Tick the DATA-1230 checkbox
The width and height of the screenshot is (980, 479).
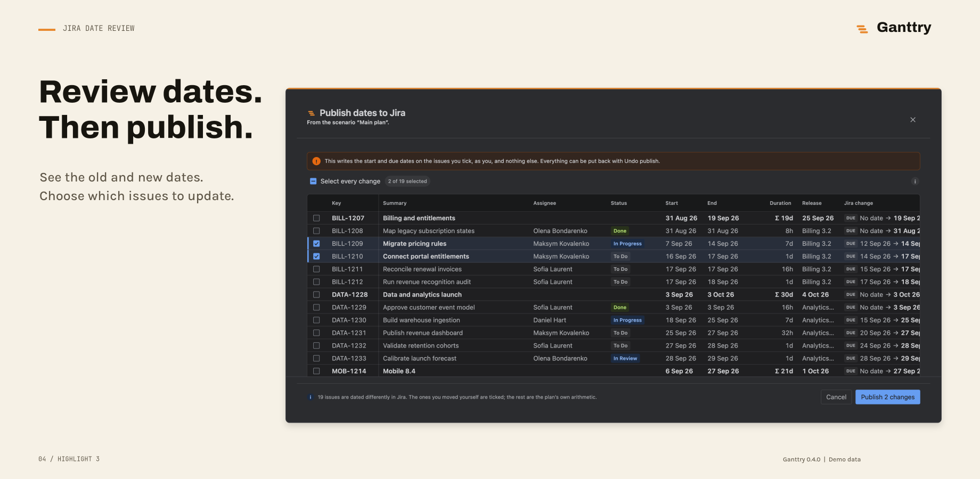pyautogui.click(x=316, y=320)
